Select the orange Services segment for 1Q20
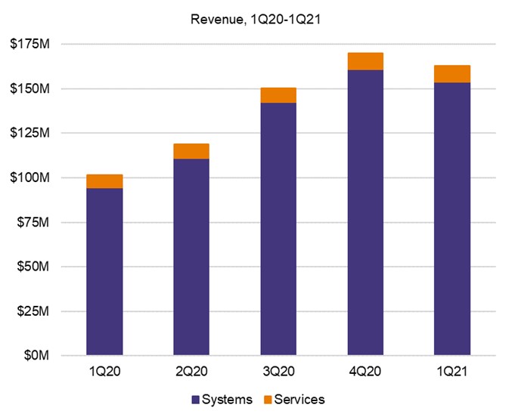512x420 pixels. [104, 181]
